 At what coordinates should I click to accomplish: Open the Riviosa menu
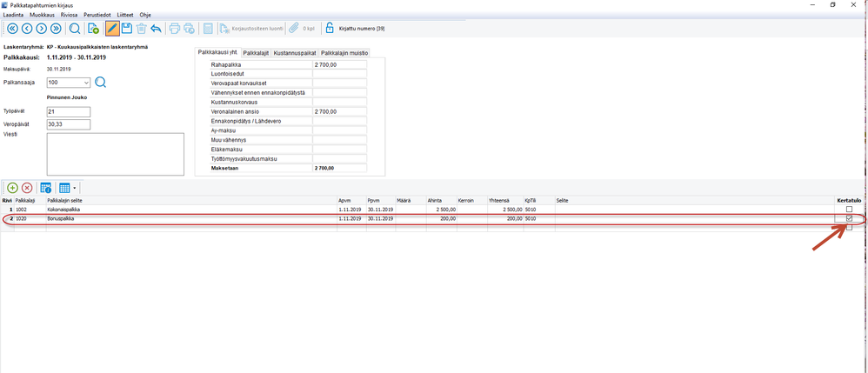pos(70,15)
